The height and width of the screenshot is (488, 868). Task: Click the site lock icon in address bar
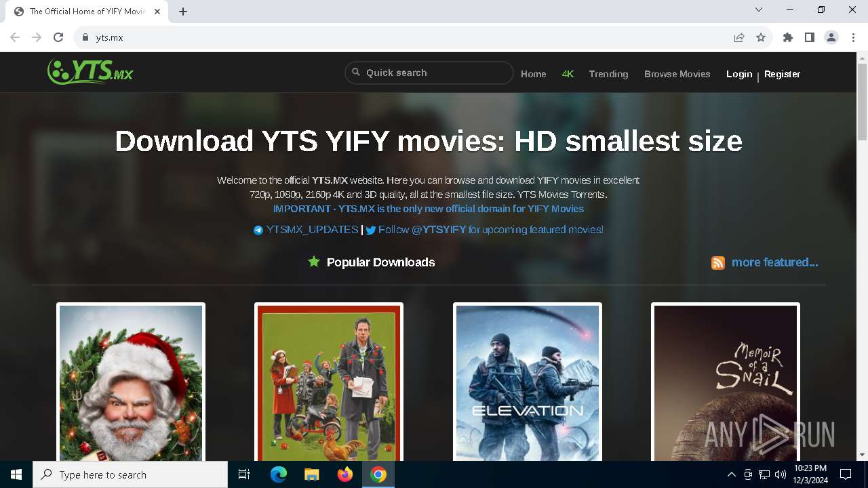tap(85, 37)
